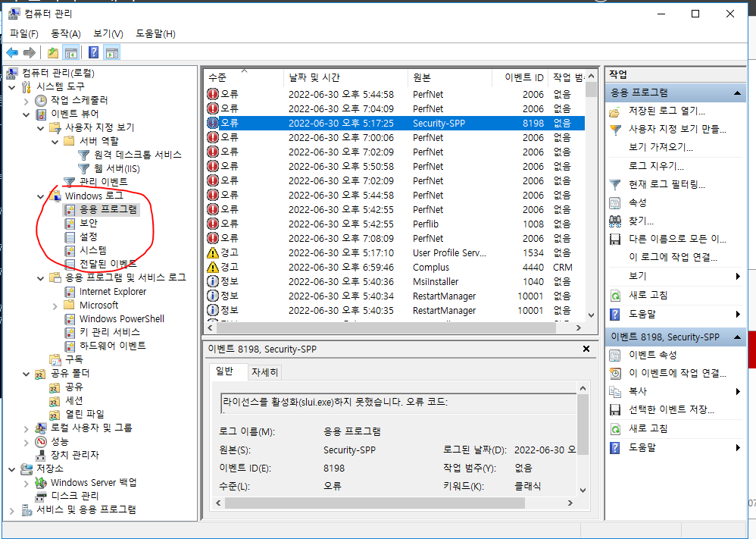Screen dimensions: 756x539
Task: Click 찾기 binoculars icon
Action: pos(615,221)
